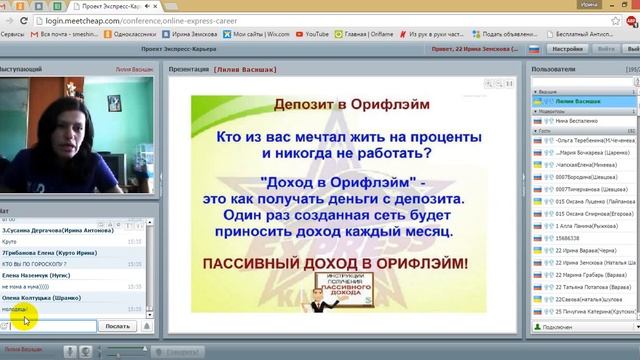The width and height of the screenshot is (640, 360).
Task: Focus the chat message input field
Action: coord(53,326)
